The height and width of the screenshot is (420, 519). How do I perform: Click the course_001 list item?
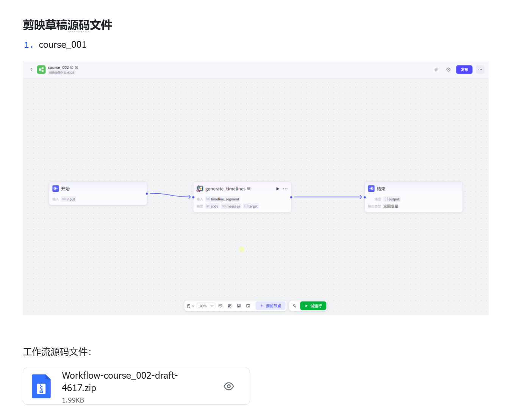tap(63, 45)
